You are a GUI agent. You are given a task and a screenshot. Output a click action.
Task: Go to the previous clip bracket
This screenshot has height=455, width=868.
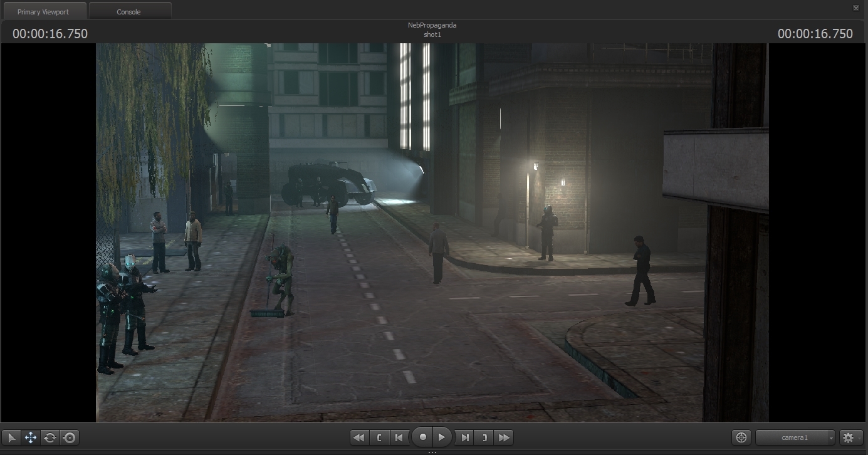(x=379, y=437)
